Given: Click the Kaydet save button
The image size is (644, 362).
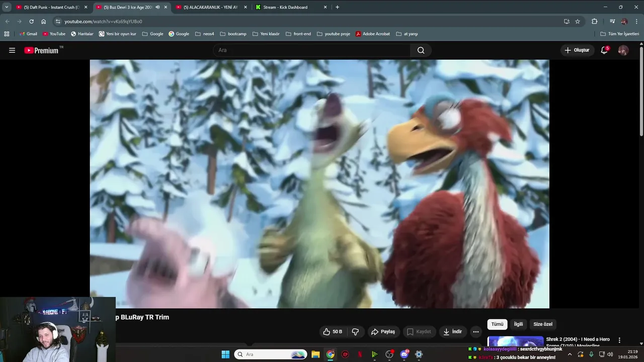Looking at the screenshot, I should [x=419, y=332].
